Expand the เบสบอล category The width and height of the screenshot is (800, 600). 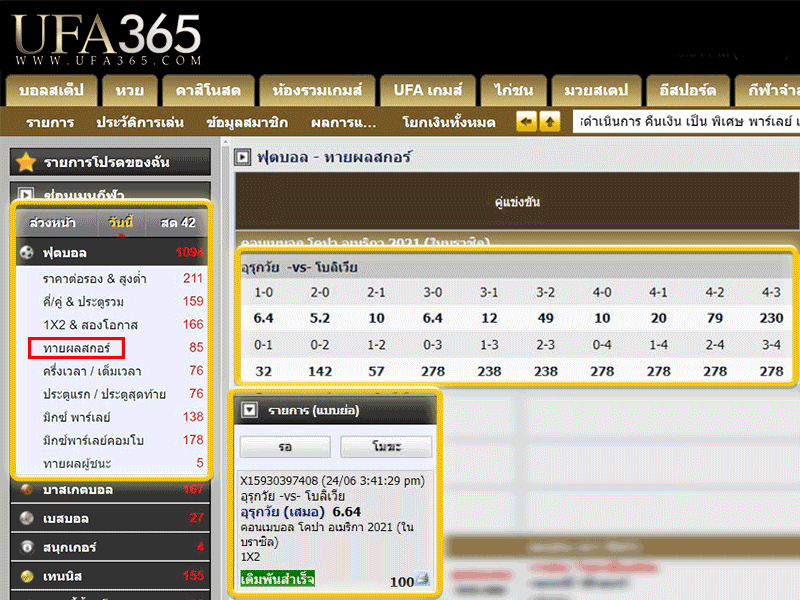pyautogui.click(x=110, y=518)
